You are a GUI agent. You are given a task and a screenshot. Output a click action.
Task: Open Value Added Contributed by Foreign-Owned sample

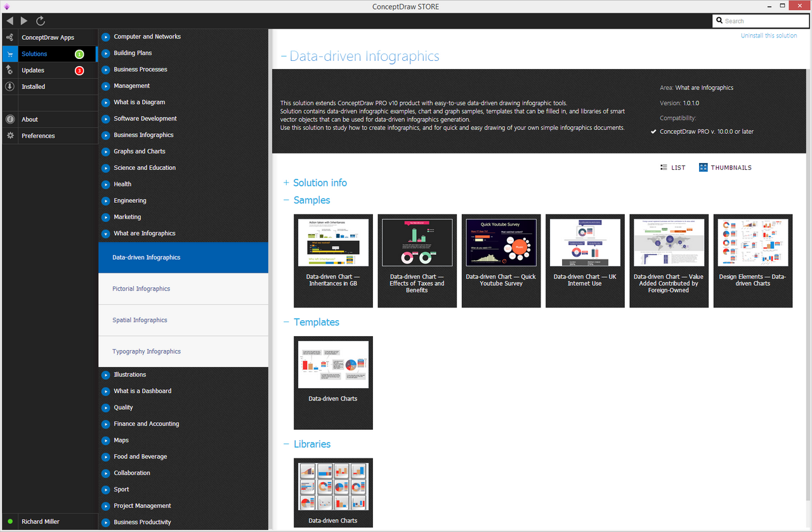click(669, 261)
